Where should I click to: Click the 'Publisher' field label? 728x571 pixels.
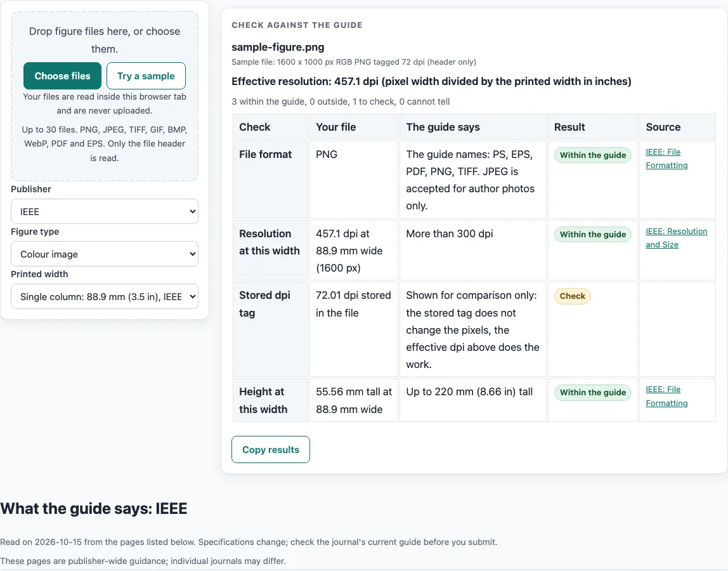(x=31, y=189)
